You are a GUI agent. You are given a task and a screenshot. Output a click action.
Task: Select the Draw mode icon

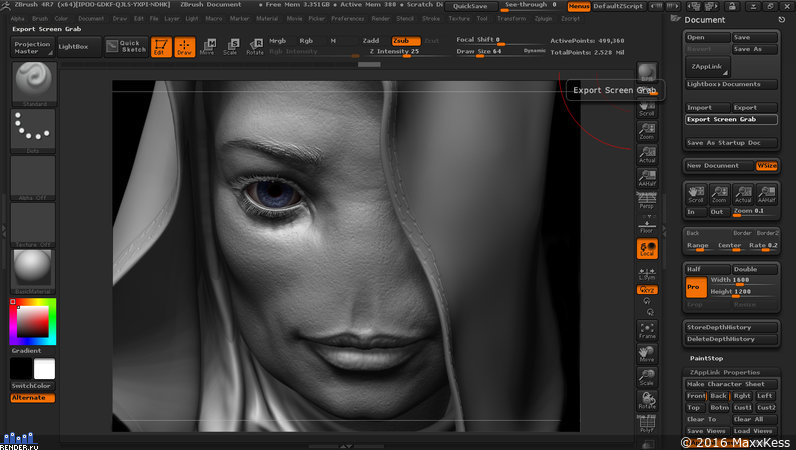point(185,47)
